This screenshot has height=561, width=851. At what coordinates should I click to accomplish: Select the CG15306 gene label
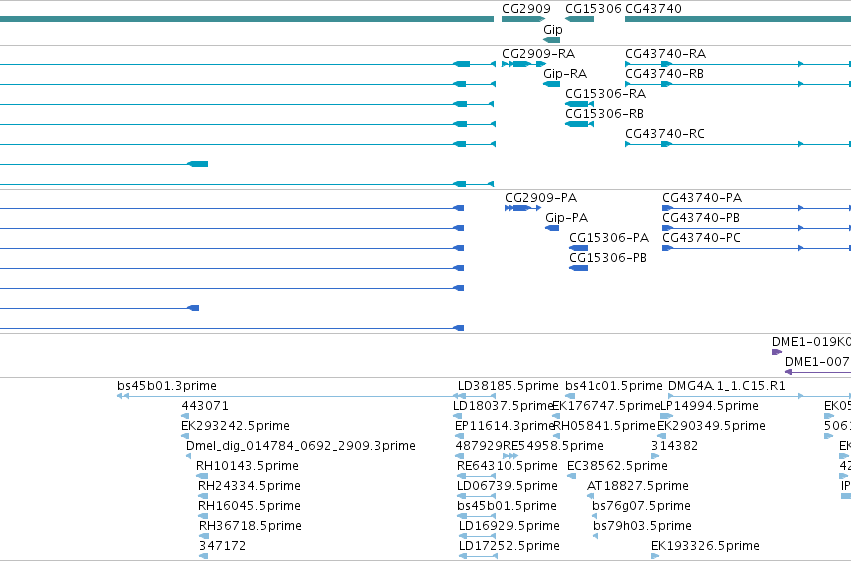[x=593, y=9]
